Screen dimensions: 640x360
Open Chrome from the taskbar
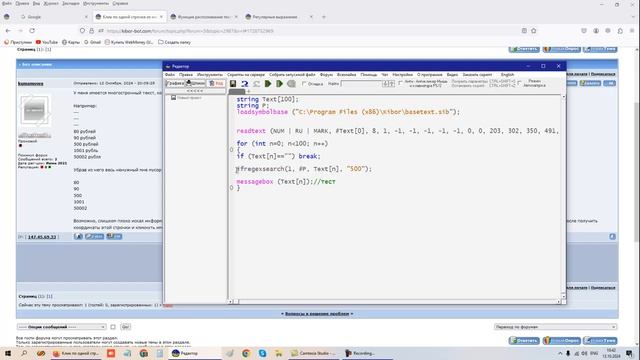[246, 353]
